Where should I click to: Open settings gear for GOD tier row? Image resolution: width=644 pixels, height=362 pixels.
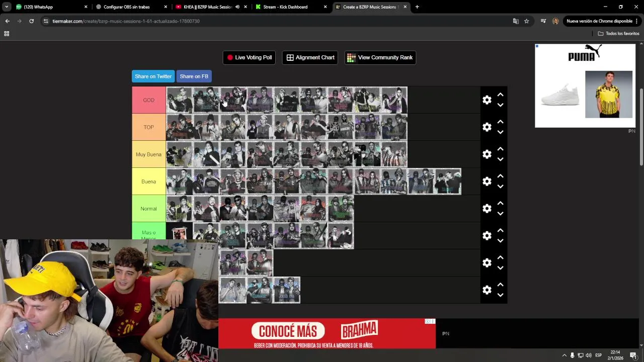487,100
